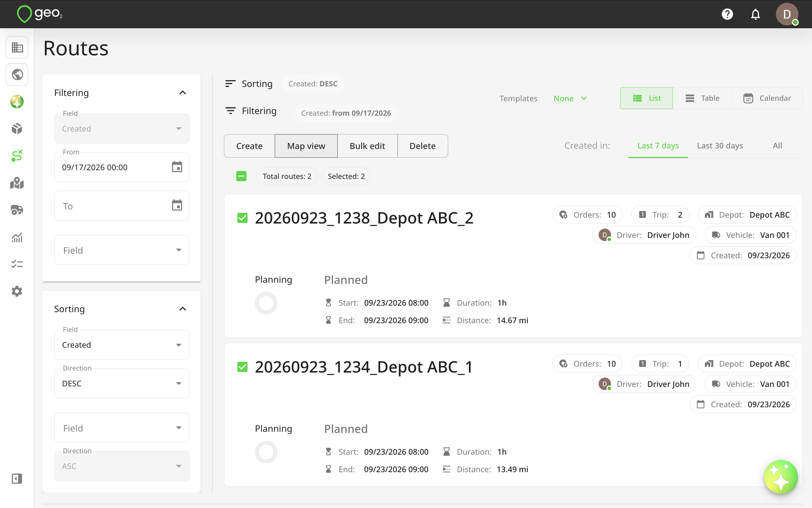This screenshot has height=508, width=812.
Task: Open the Templates None dropdown
Action: click(570, 98)
